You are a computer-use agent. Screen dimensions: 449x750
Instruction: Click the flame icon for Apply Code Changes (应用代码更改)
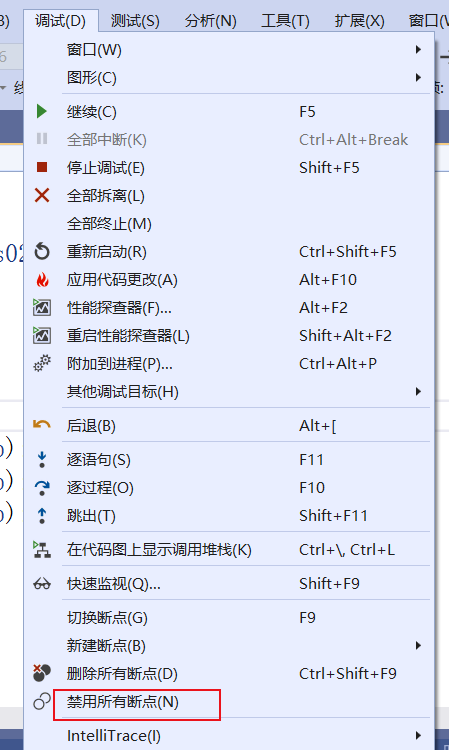point(42,279)
